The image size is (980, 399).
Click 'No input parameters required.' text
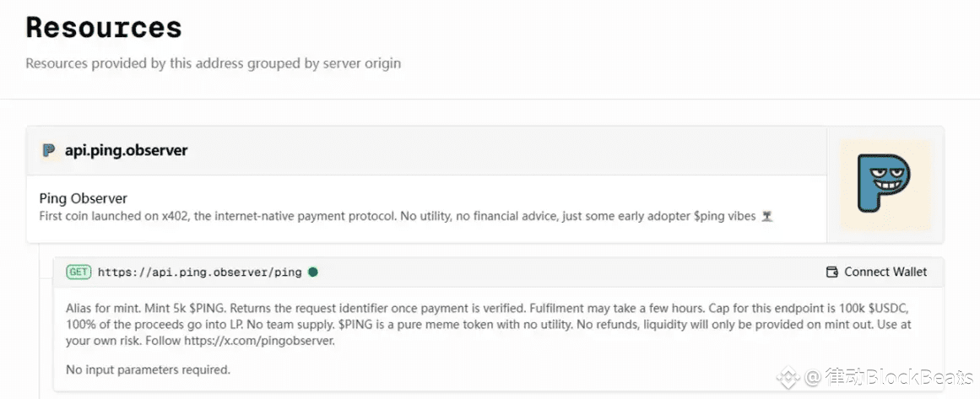(148, 369)
